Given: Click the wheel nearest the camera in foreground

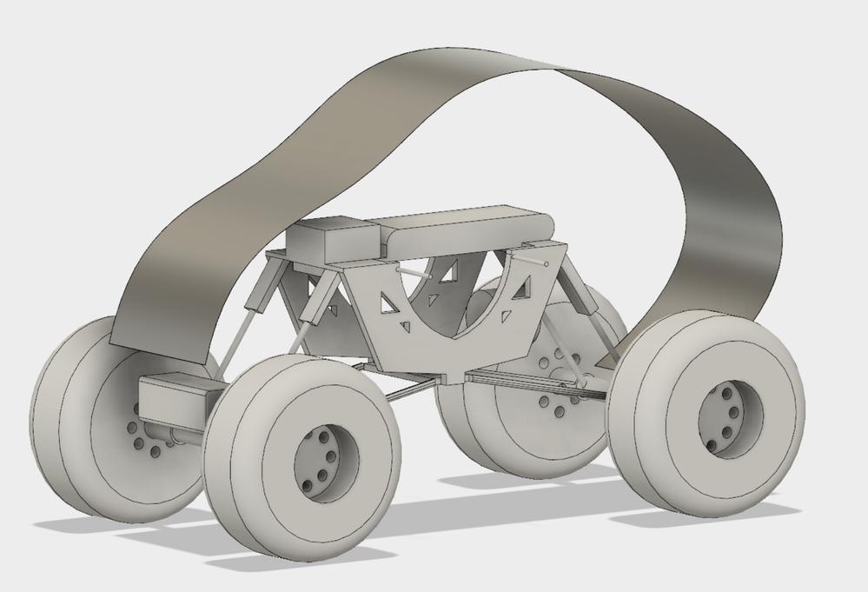Looking at the screenshot, I should click(302, 457).
